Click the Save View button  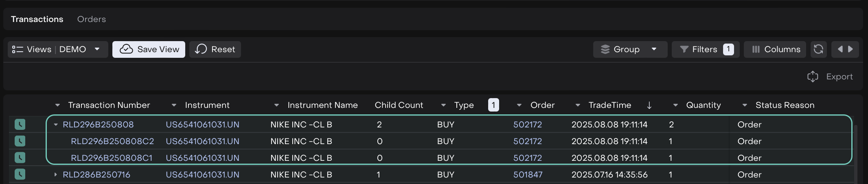coord(149,49)
